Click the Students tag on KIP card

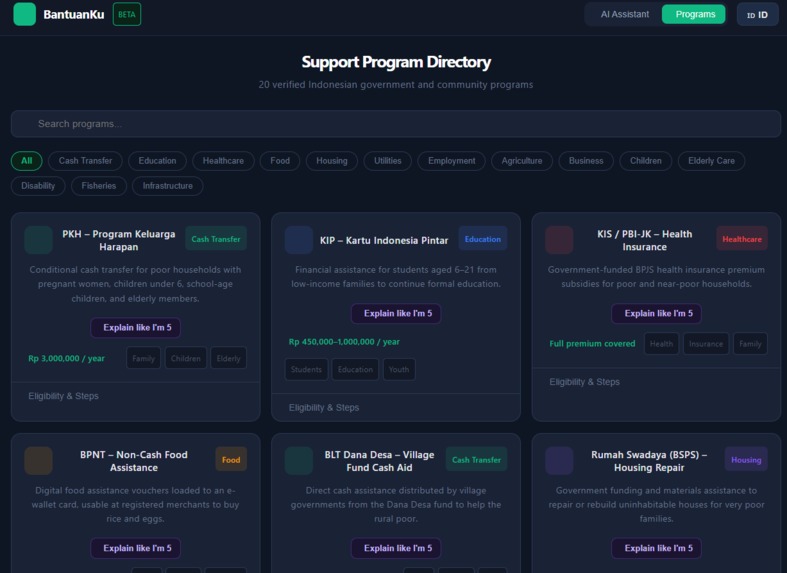tap(306, 370)
